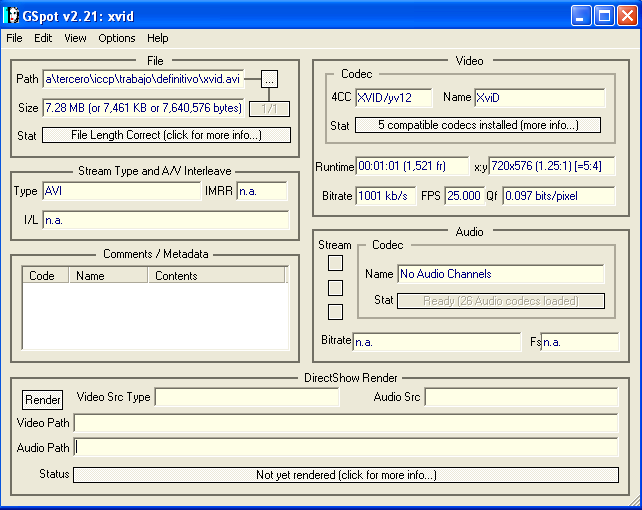Click the x:y field showing 720x576
642x510 pixels.
coord(552,166)
